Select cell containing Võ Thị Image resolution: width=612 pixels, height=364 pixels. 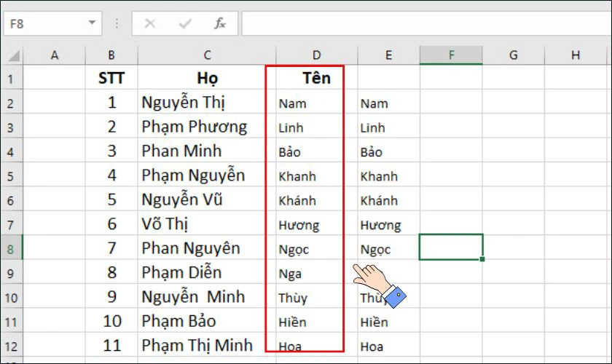pyautogui.click(x=207, y=223)
